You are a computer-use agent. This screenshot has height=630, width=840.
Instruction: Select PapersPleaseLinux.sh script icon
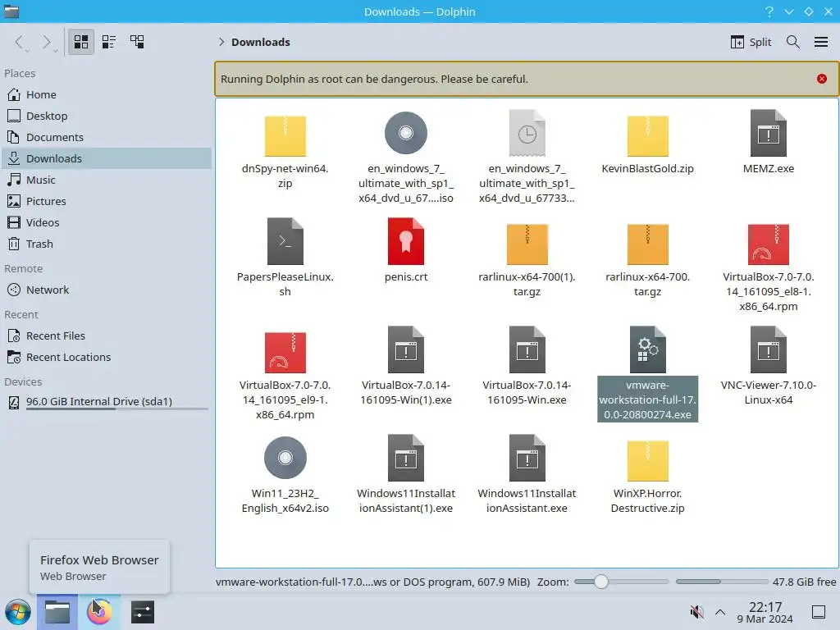pyautogui.click(x=285, y=241)
